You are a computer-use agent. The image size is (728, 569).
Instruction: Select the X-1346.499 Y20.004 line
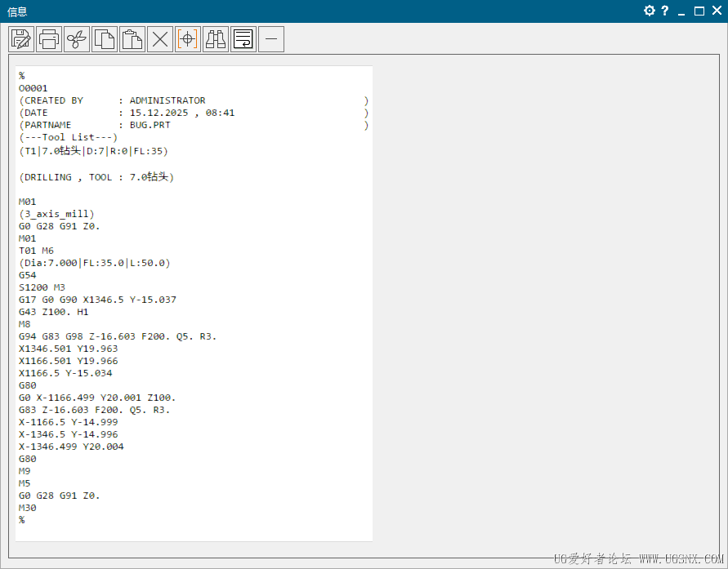coord(71,447)
